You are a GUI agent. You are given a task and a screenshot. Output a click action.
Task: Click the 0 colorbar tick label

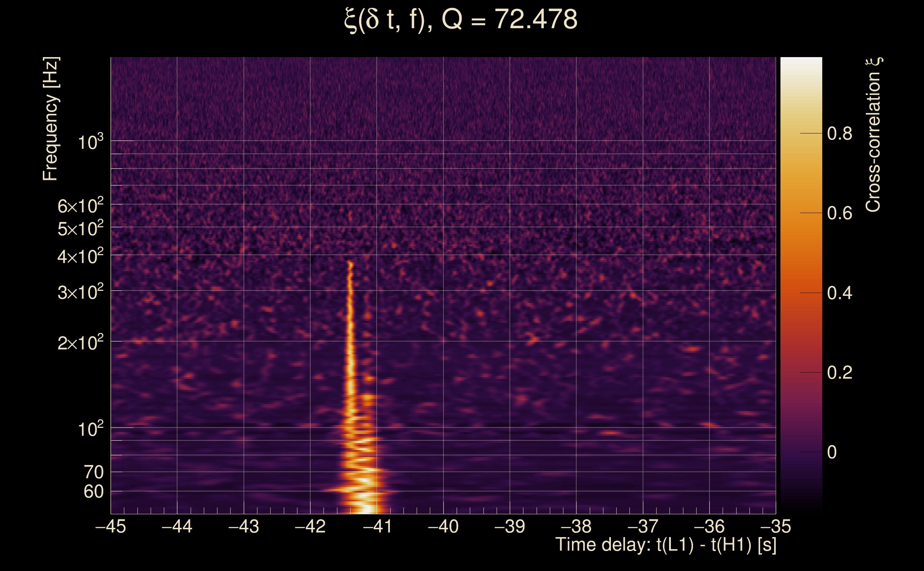[x=832, y=453]
